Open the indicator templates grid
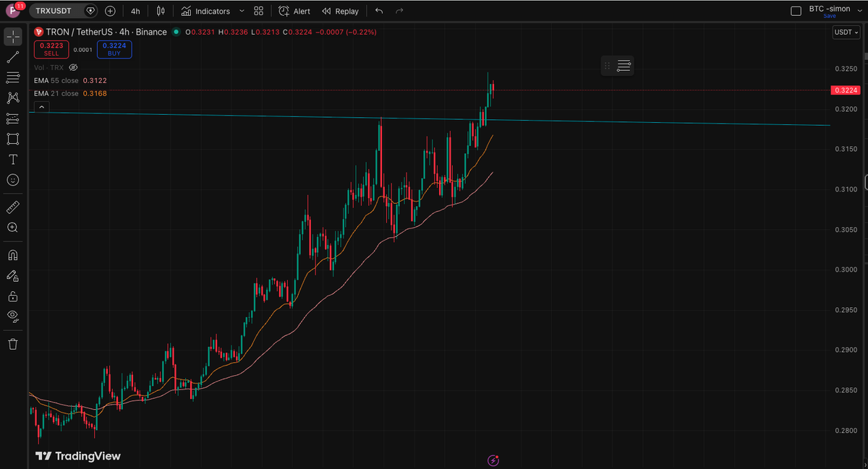This screenshot has height=469, width=868. (258, 11)
